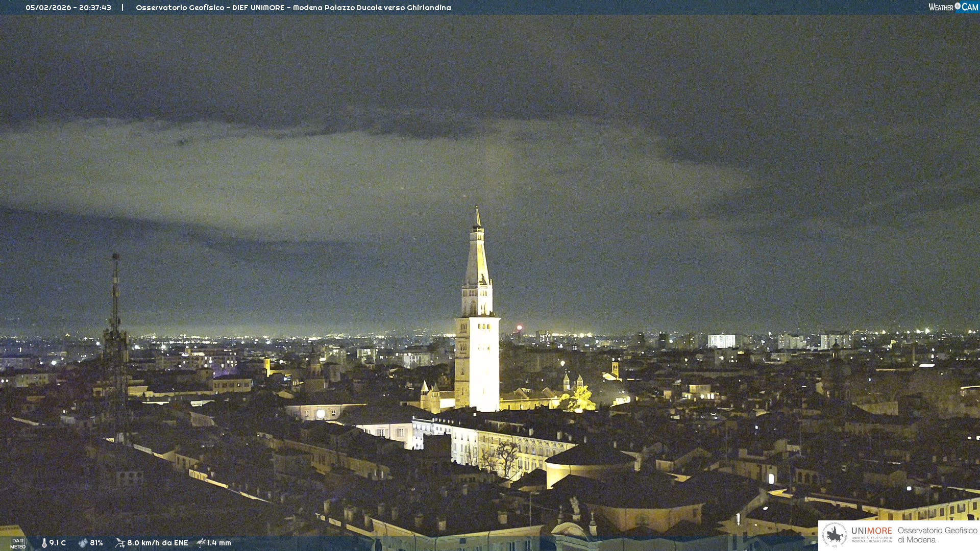Click the DATI METEO label
Viewport: 980px width, 551px height.
coord(18,543)
